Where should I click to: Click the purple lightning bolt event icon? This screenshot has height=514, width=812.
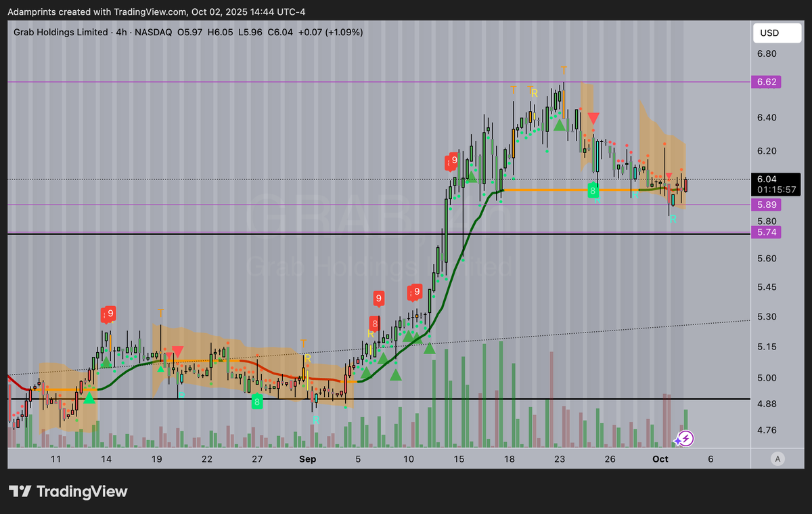685,438
